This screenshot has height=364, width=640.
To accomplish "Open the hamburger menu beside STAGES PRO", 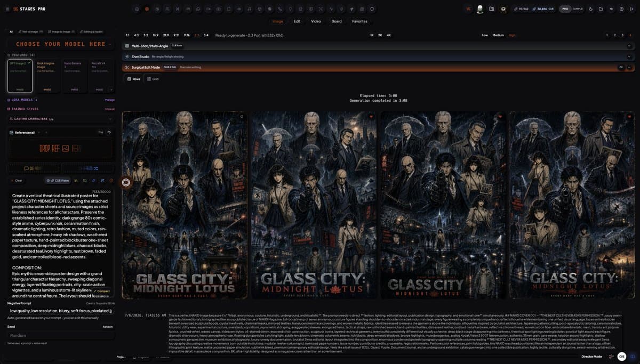I will point(8,9).
